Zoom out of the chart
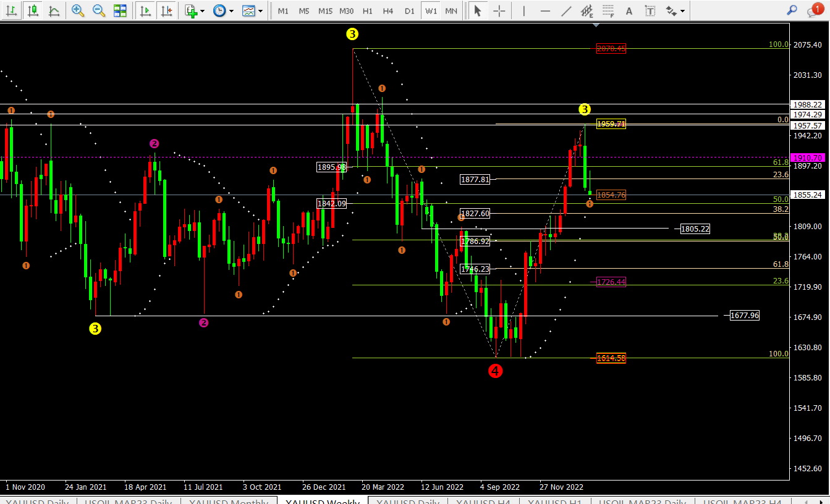The width and height of the screenshot is (830, 504). 99,10
